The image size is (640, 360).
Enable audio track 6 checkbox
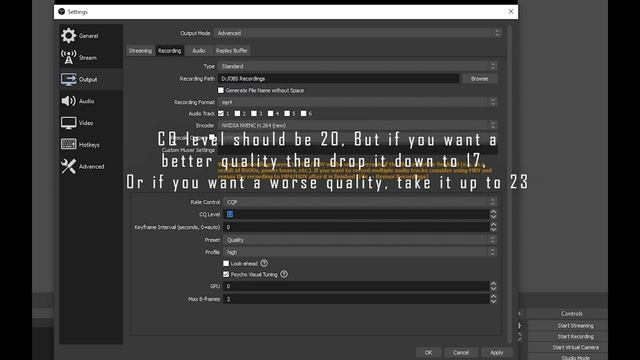[303, 113]
